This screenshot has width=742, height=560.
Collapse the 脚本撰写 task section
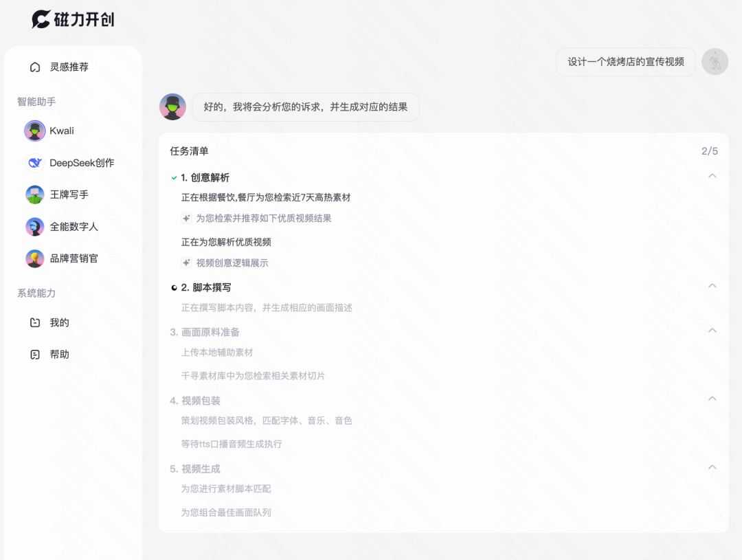pyautogui.click(x=712, y=286)
